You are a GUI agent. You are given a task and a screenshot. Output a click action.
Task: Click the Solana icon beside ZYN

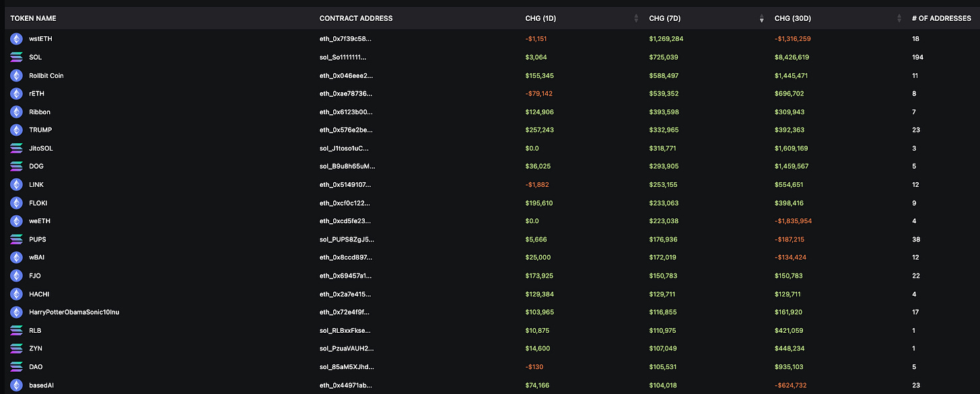[16, 348]
